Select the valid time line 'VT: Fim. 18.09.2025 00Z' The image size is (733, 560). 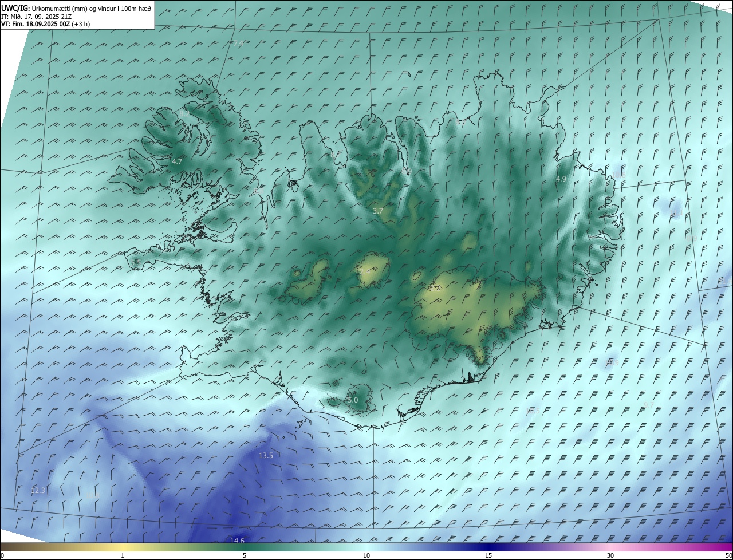[x=36, y=24]
